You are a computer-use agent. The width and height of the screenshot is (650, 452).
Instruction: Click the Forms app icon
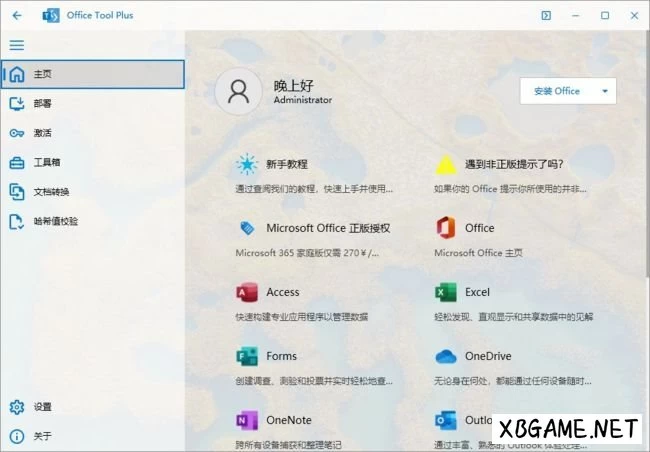(246, 356)
